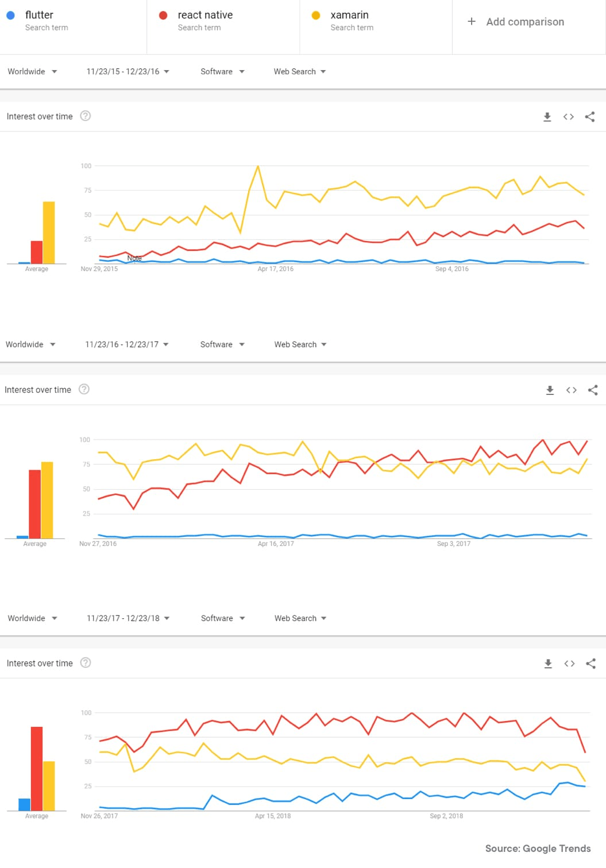Select the flutter search term

(40, 15)
